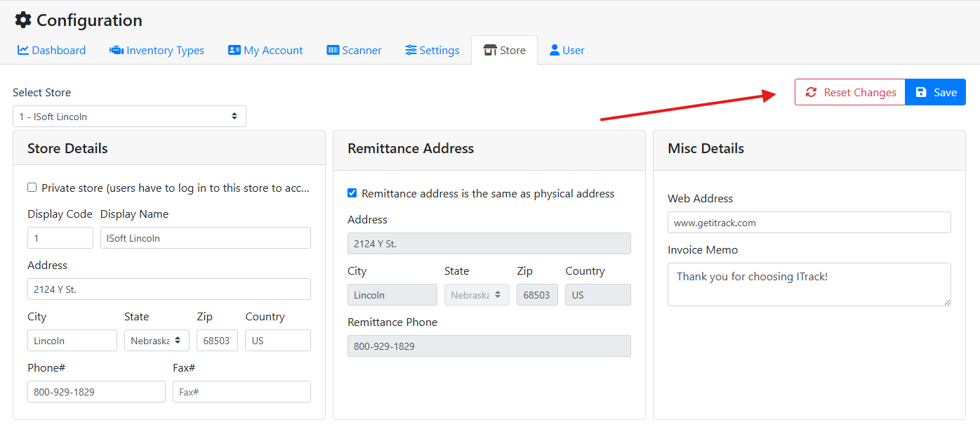Click the Web Address input field
The image size is (980, 425).
point(809,223)
